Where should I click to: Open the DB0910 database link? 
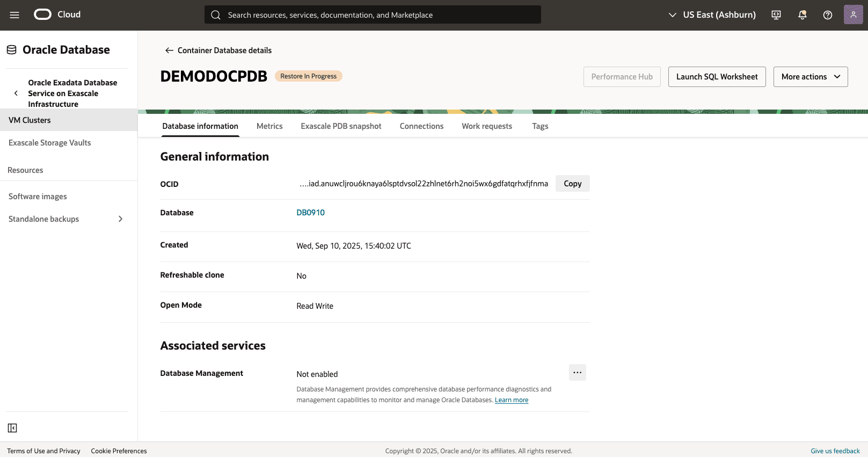[310, 213]
